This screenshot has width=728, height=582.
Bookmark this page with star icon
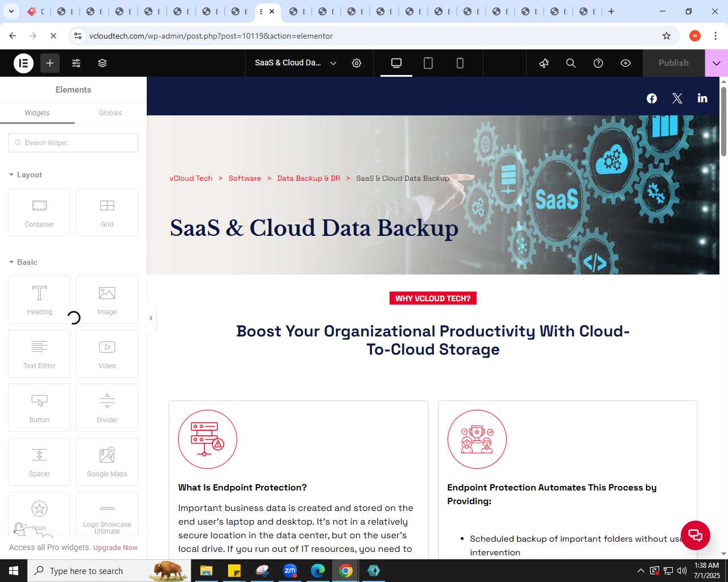point(667,36)
